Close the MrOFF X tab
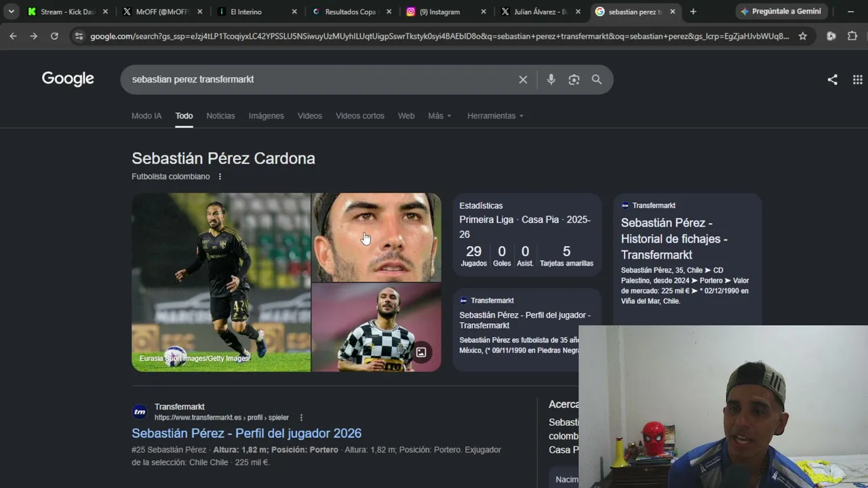The image size is (868, 488). (199, 12)
